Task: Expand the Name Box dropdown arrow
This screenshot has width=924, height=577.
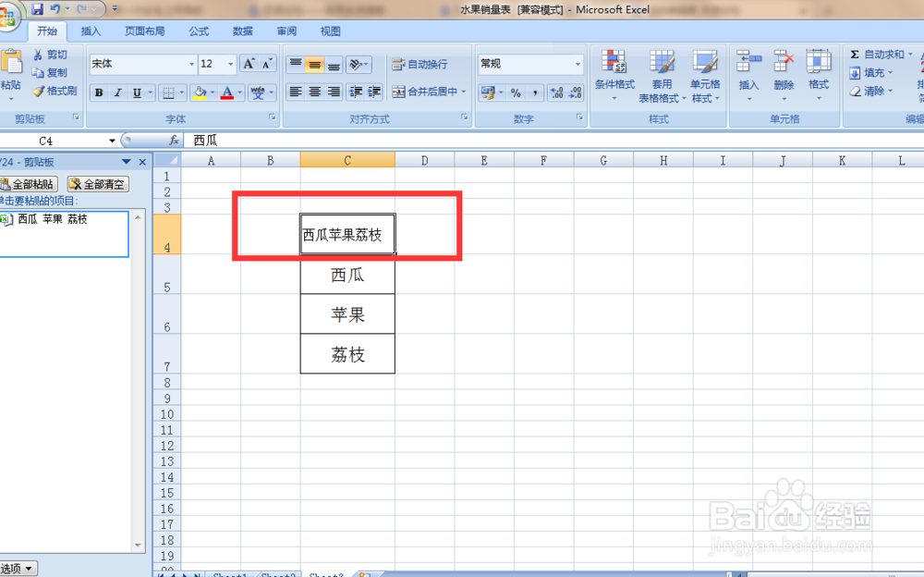Action: 112,141
